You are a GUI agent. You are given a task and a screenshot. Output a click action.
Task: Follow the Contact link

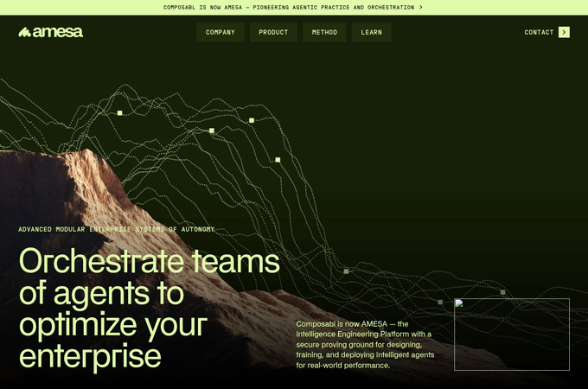point(539,32)
